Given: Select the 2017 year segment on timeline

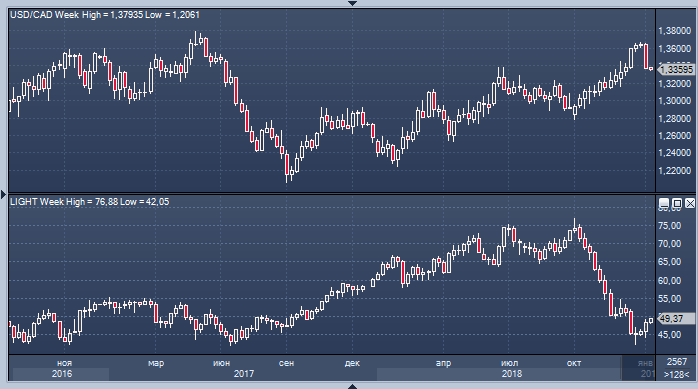Looking at the screenshot, I should [x=243, y=374].
